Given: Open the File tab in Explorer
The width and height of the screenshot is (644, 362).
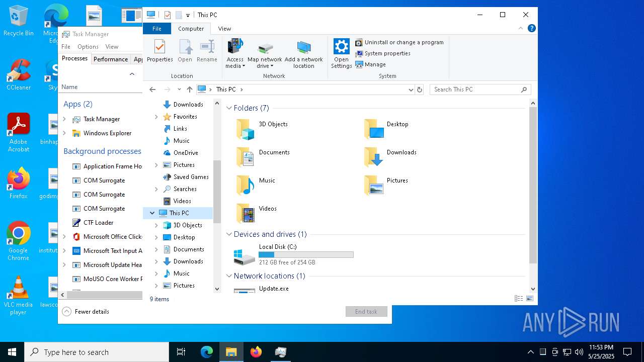Looking at the screenshot, I should 157,29.
